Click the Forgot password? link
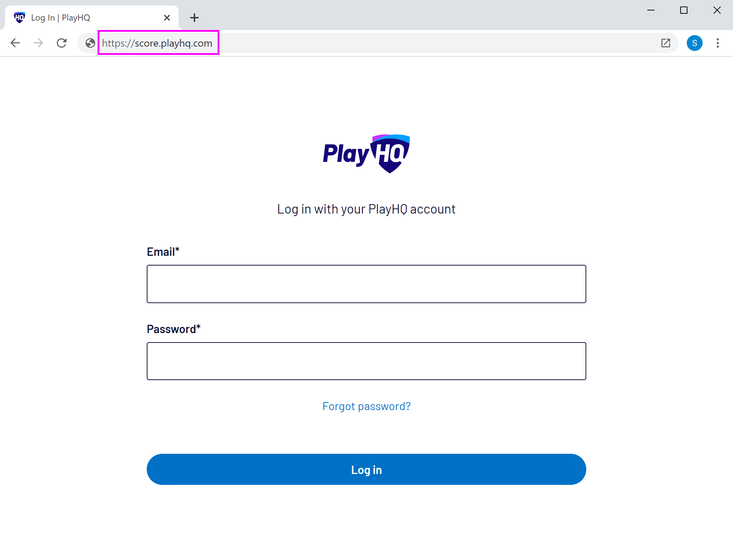The width and height of the screenshot is (733, 560). [x=366, y=406]
